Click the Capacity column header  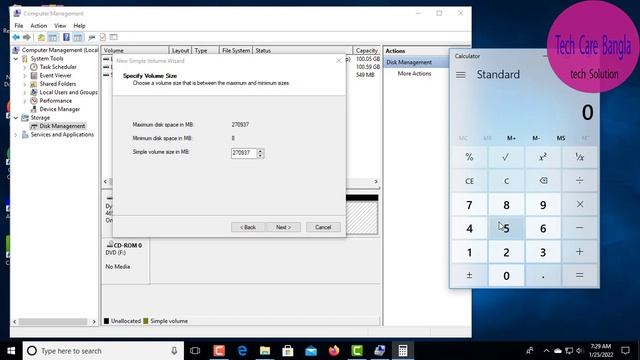tap(367, 51)
